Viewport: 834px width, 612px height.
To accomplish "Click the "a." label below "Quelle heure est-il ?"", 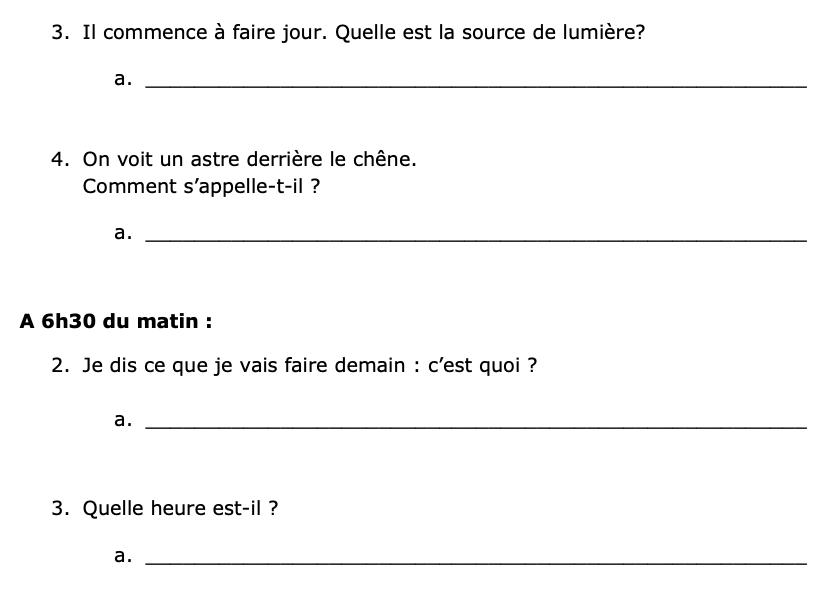I will coord(124,556).
